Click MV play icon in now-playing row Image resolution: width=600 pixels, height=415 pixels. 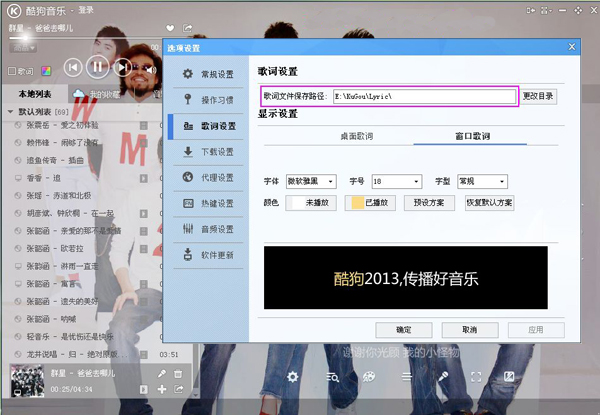[143, 389]
